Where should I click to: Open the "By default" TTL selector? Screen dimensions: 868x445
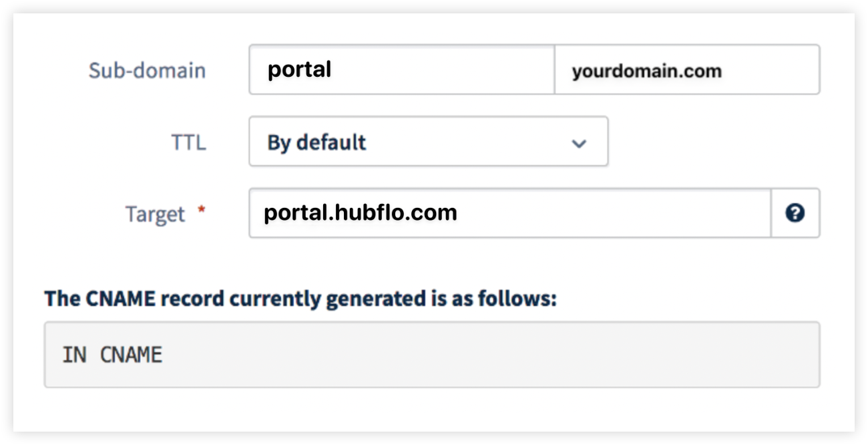click(x=428, y=141)
